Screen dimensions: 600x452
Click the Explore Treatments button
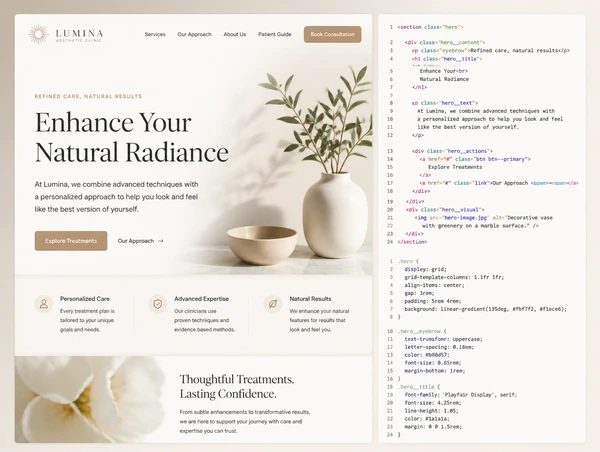(x=71, y=241)
